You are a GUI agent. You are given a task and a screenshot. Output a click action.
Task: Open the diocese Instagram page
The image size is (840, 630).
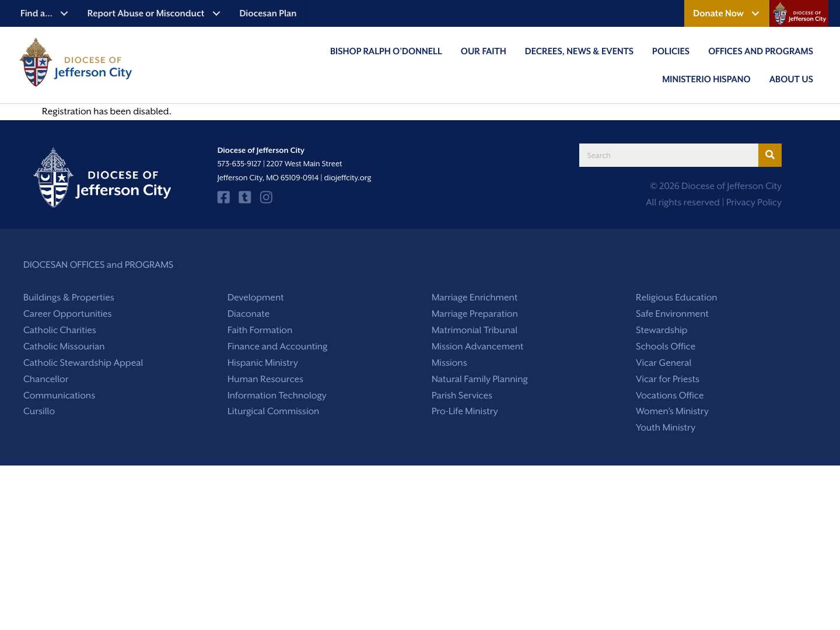[266, 197]
